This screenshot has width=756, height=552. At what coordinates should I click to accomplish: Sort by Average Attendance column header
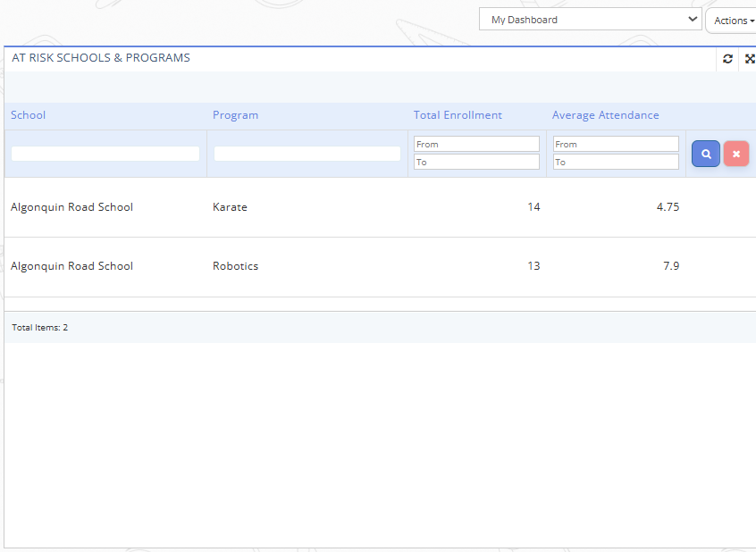tap(605, 115)
